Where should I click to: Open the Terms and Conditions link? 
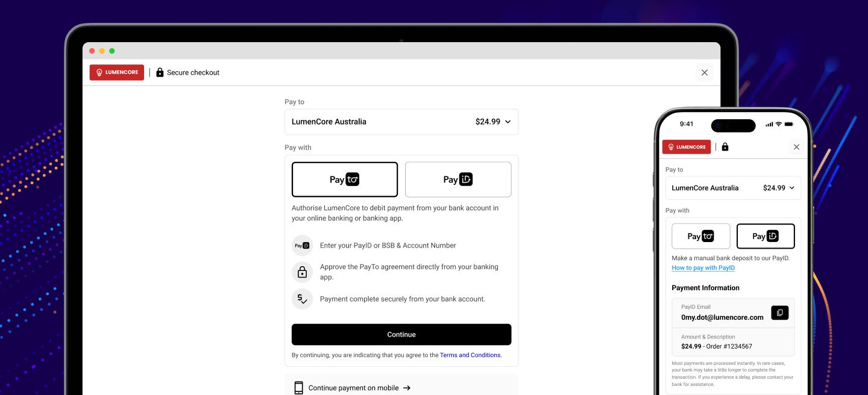pos(470,355)
